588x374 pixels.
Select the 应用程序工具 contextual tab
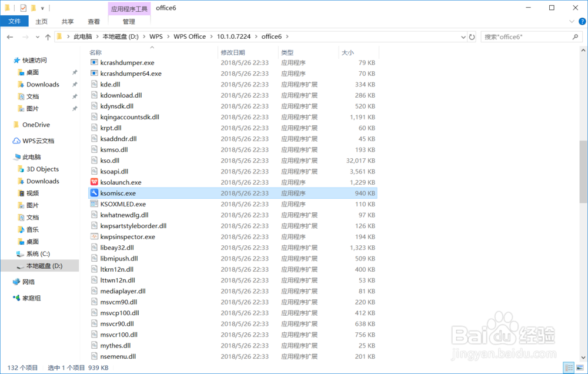(129, 9)
